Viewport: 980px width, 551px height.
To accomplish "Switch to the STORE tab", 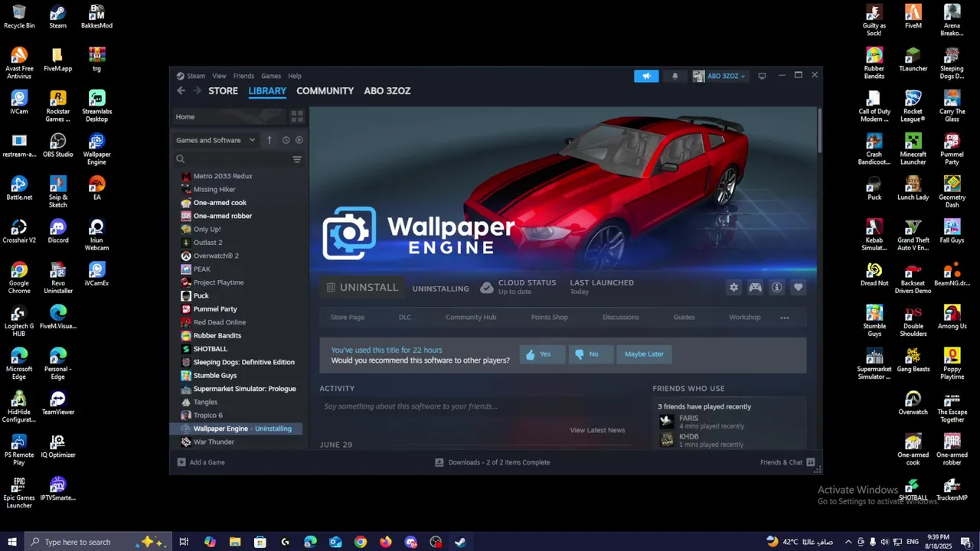I will pos(224,90).
